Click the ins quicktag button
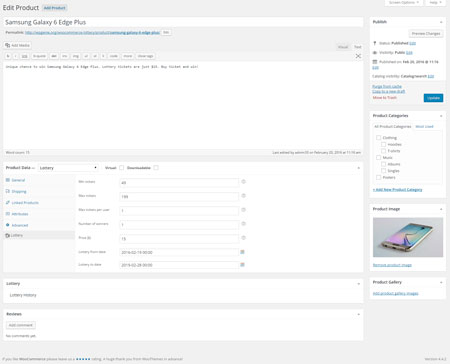 pyautogui.click(x=65, y=56)
